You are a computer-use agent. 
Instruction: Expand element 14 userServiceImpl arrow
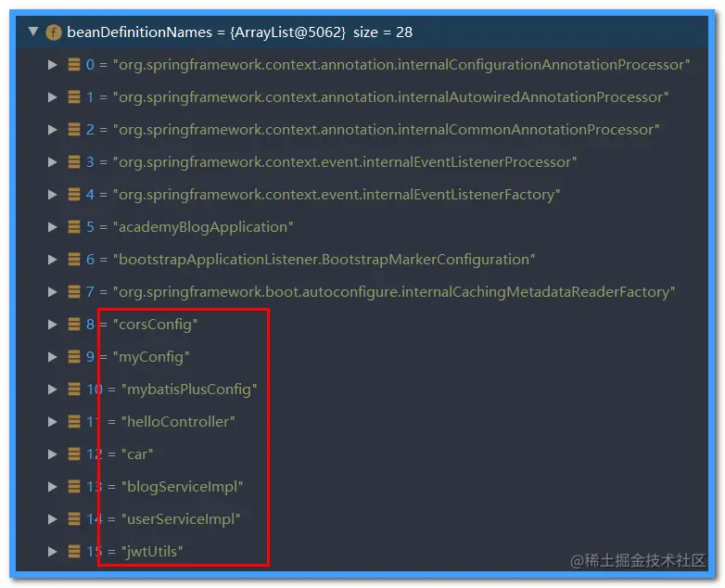pos(53,519)
